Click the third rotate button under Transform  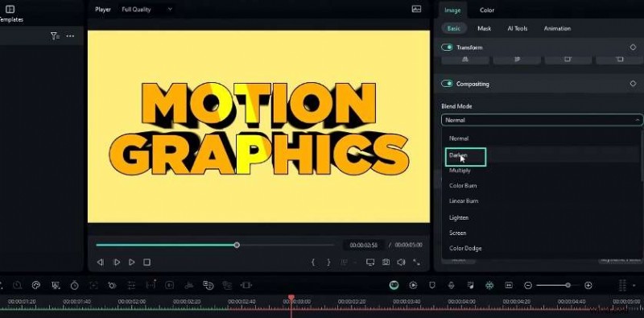(x=568, y=60)
